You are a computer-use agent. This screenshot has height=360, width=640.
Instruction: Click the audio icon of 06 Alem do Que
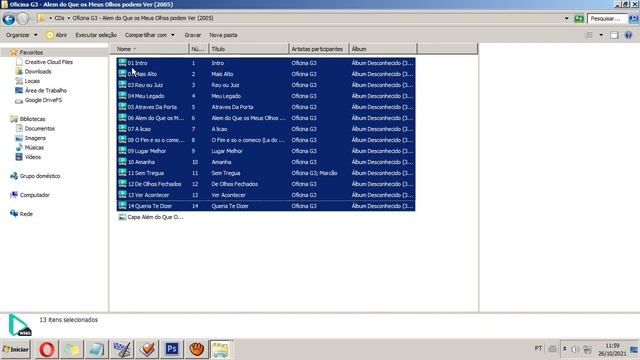point(122,118)
